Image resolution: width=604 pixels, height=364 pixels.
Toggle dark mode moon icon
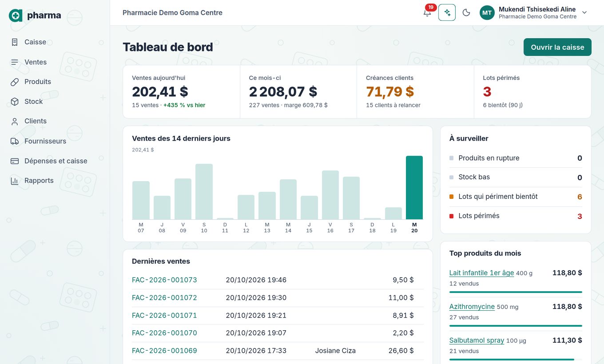[x=466, y=12]
